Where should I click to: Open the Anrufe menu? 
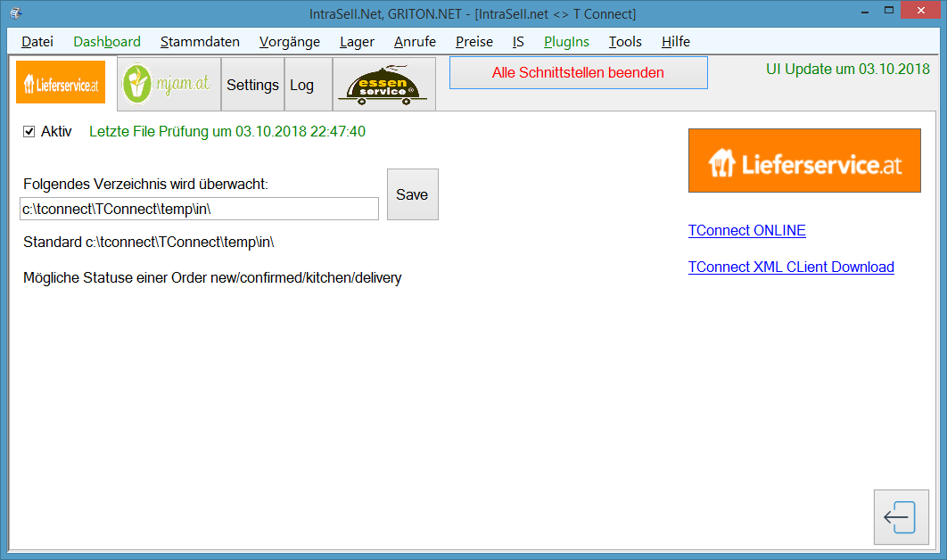tap(415, 42)
